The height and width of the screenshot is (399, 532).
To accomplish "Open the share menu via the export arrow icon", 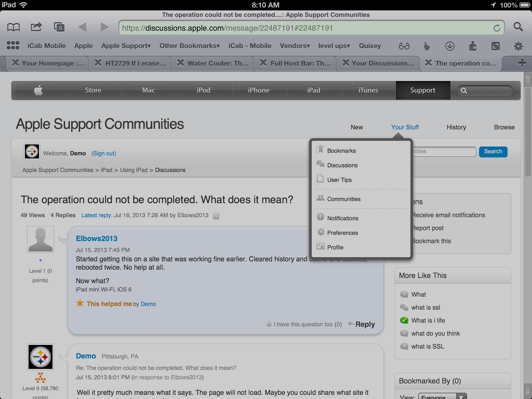I will coord(36,27).
